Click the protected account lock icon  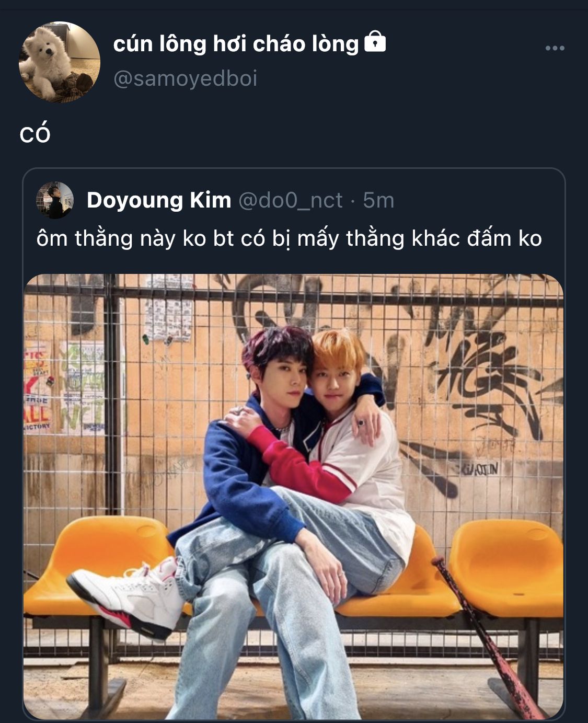[x=375, y=42]
